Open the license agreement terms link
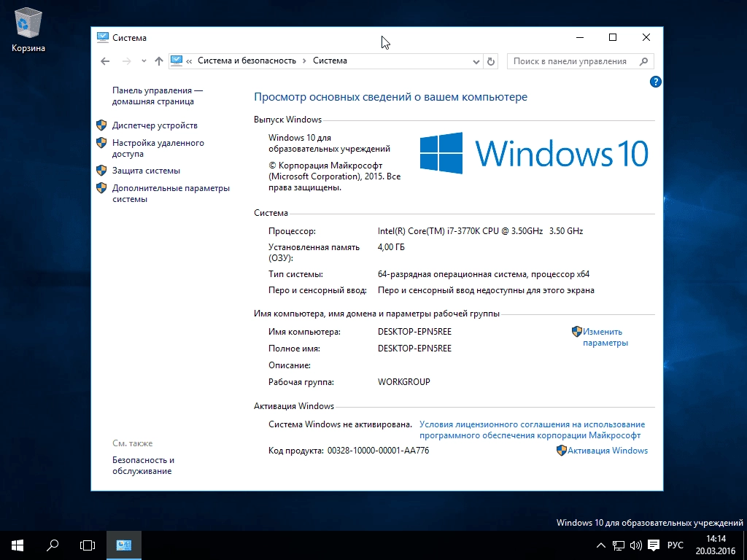Image resolution: width=747 pixels, height=560 pixels. [x=532, y=429]
